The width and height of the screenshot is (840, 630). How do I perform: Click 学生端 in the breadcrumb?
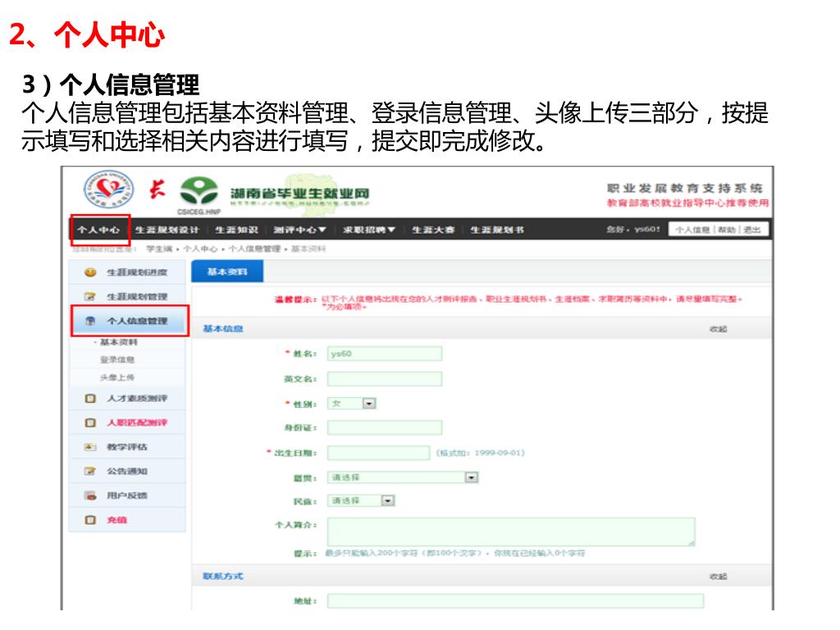pyautogui.click(x=160, y=249)
